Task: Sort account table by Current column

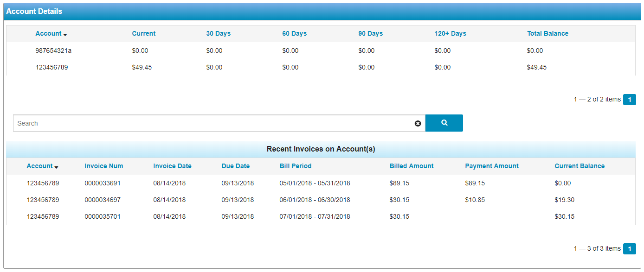Action: tap(144, 33)
